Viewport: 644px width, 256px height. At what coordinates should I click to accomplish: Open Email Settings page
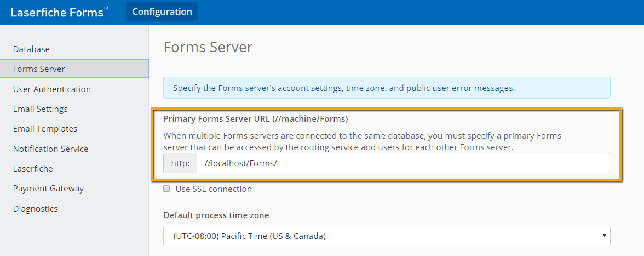coord(41,109)
